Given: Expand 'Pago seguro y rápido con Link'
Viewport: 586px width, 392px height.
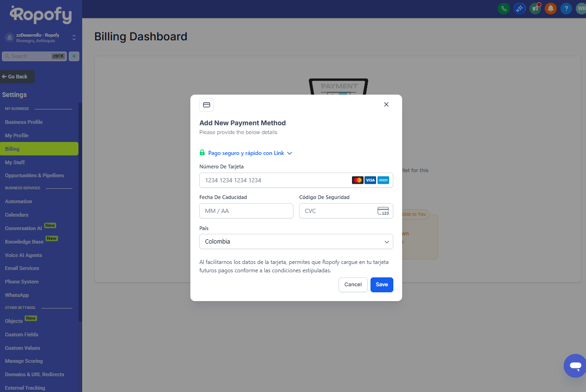Looking at the screenshot, I should (x=246, y=153).
